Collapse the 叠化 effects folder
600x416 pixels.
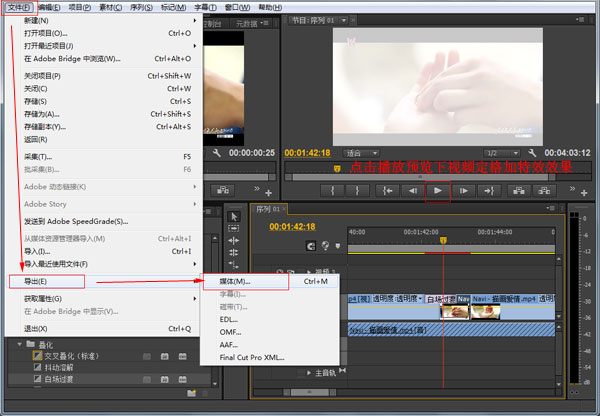tap(20, 344)
